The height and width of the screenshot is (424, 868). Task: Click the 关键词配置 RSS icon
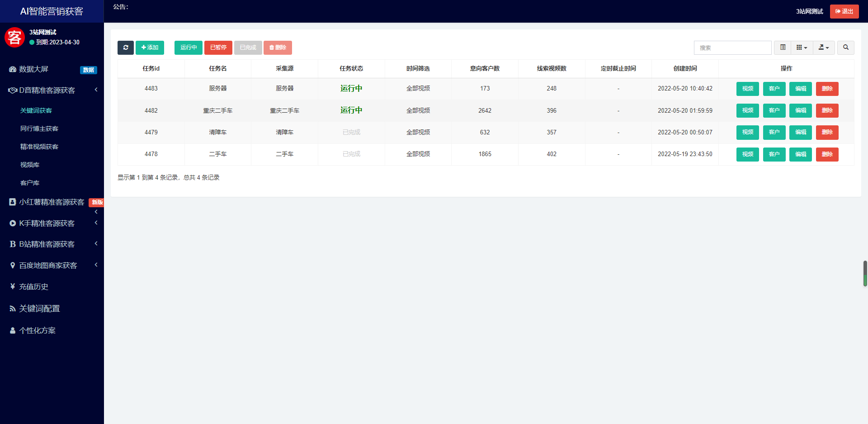pyautogui.click(x=13, y=309)
